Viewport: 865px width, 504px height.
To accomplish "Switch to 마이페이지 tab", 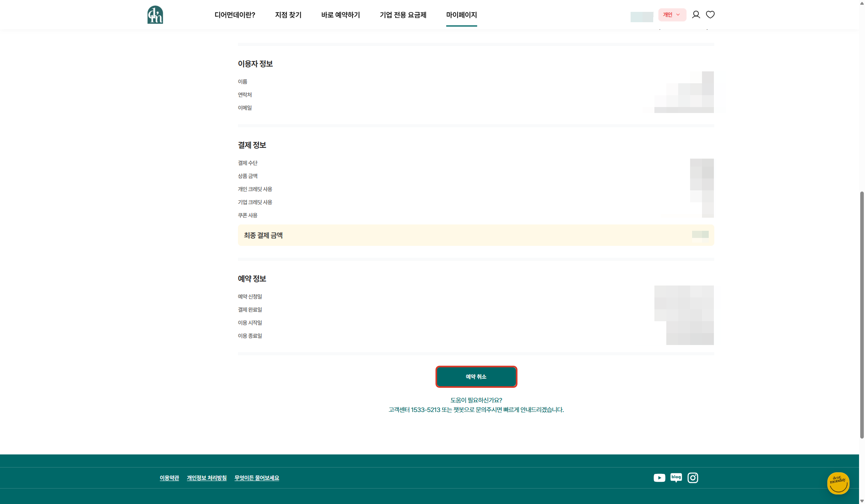I will tap(461, 15).
